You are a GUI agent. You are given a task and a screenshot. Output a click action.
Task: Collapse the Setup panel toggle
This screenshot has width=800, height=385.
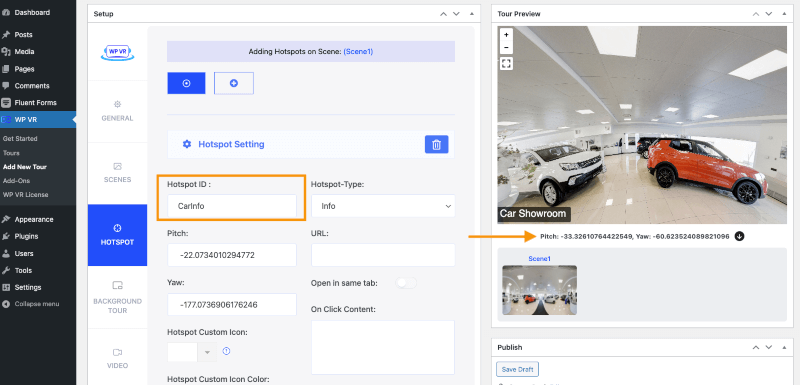tap(472, 14)
